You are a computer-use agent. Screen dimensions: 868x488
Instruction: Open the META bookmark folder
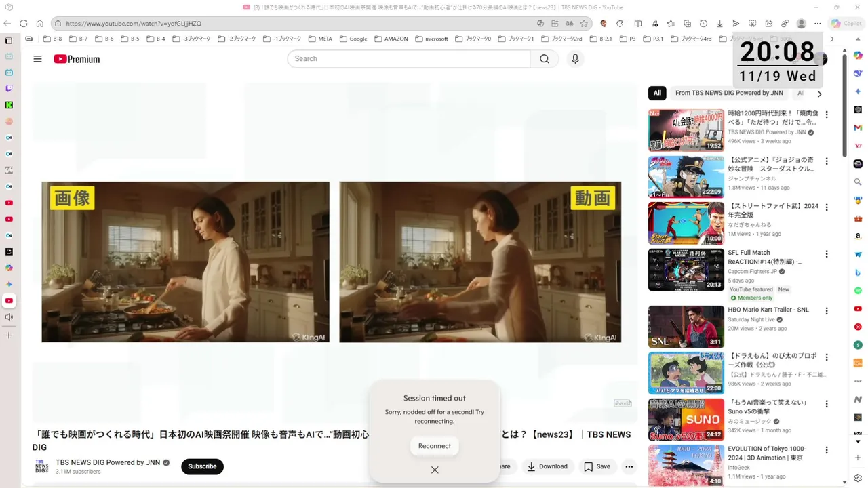pos(320,39)
